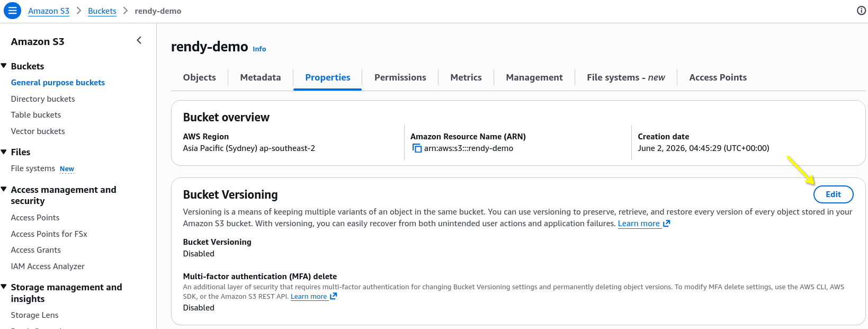Click the creation date June 2, 2026 value
The image size is (868, 329).
703,148
